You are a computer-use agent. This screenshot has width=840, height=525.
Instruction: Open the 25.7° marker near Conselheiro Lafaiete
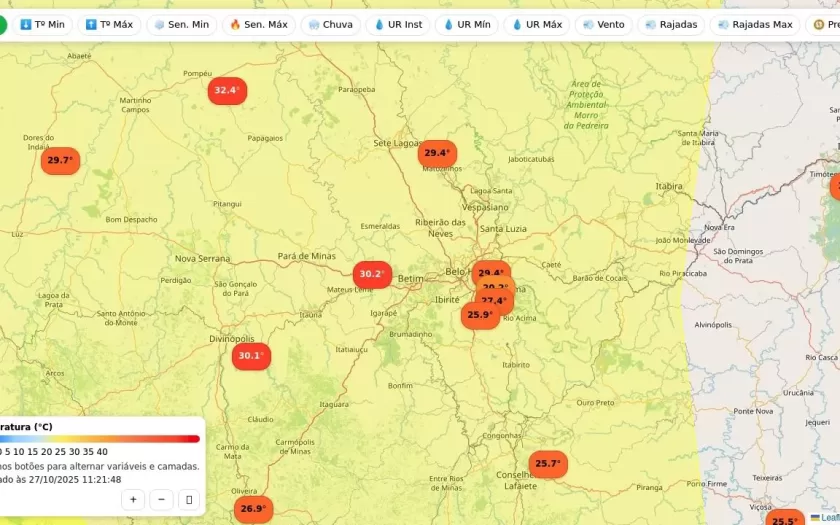[x=547, y=464]
